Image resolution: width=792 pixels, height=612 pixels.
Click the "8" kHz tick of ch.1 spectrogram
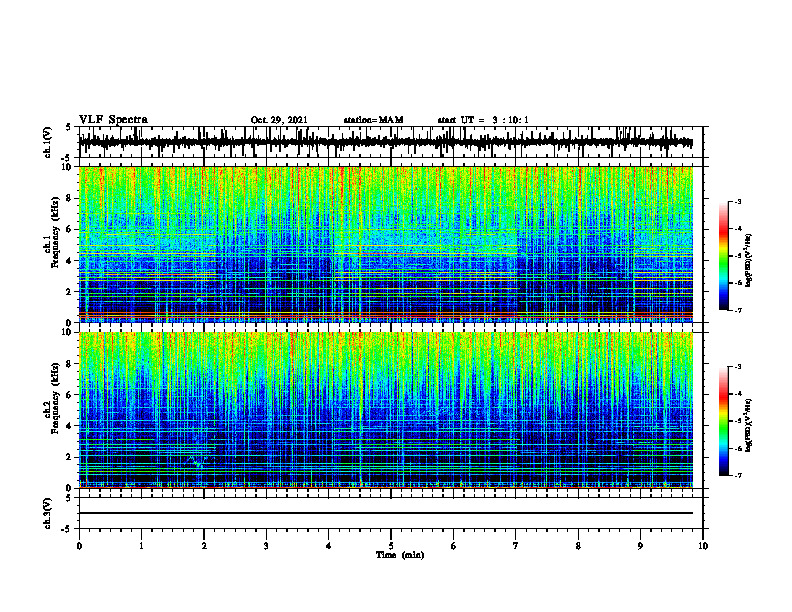69,198
